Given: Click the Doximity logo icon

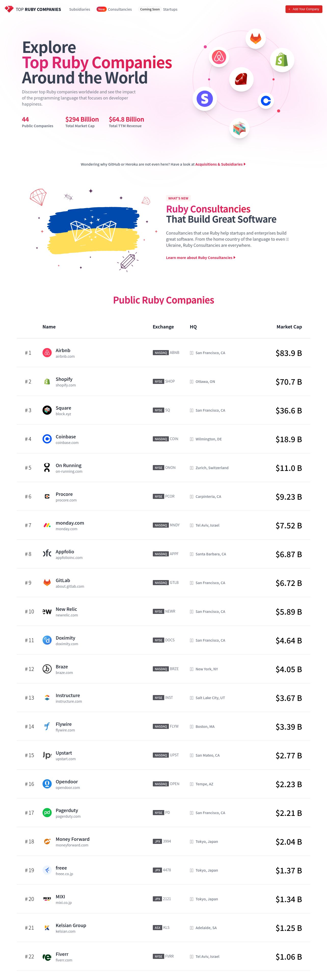Looking at the screenshot, I should click(x=47, y=640).
